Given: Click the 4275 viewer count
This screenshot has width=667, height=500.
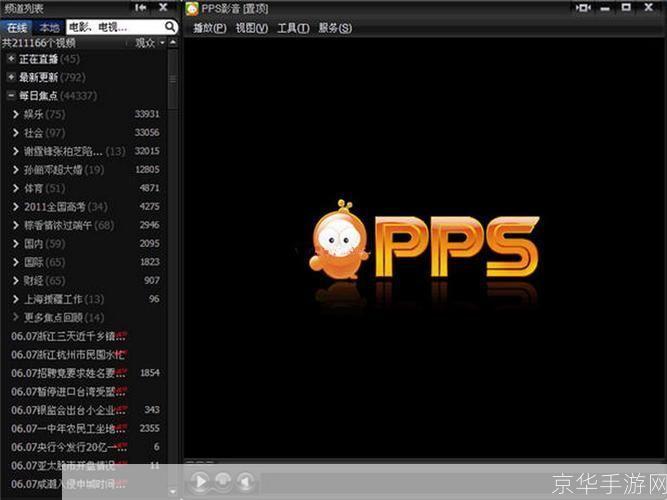Looking at the screenshot, I should (x=149, y=207).
